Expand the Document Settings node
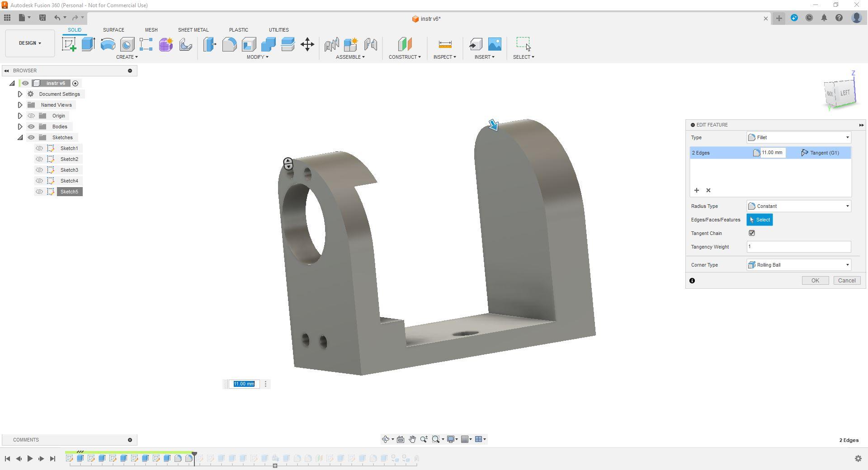Screen dimensions: 868x470 (20, 94)
